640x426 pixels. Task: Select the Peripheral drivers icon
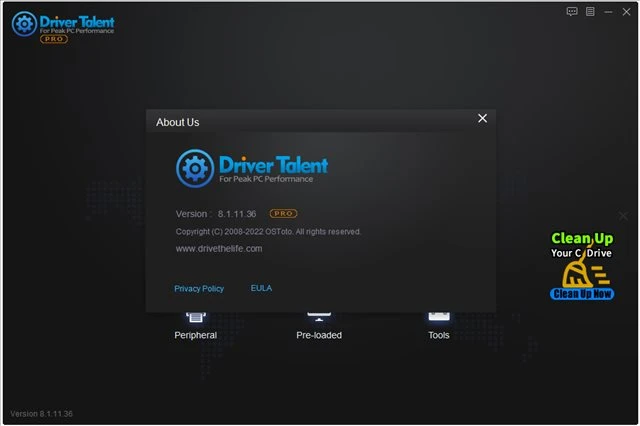pos(195,317)
